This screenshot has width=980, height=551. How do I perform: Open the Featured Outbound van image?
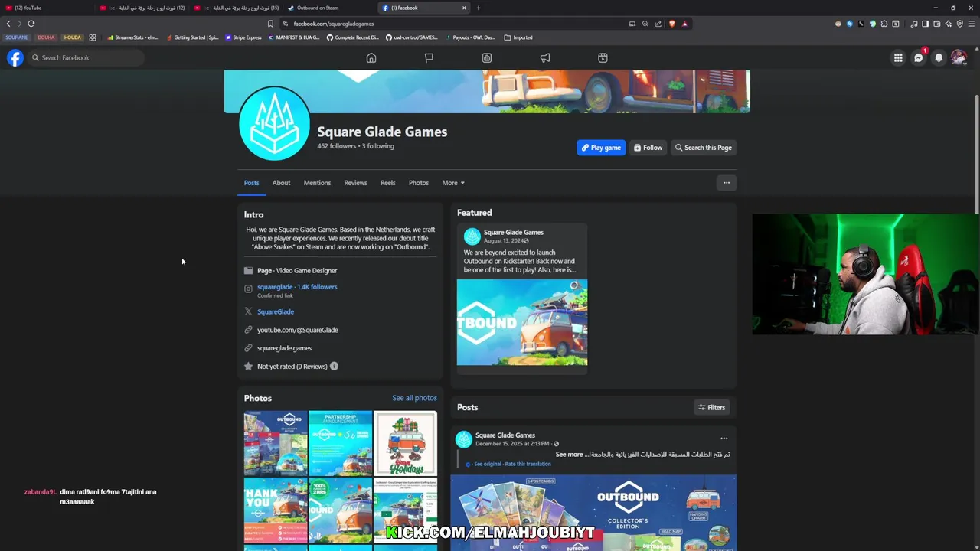click(522, 322)
